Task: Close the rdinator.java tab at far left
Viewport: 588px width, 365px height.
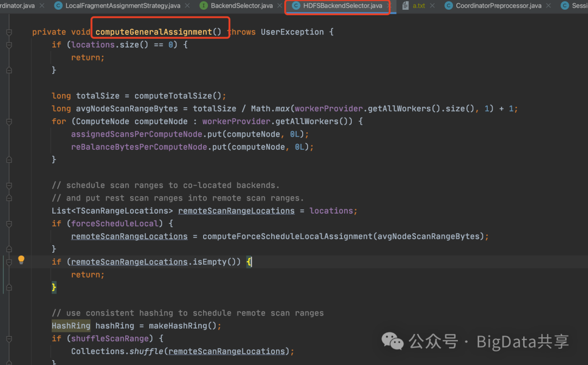Action: pyautogui.click(x=42, y=5)
